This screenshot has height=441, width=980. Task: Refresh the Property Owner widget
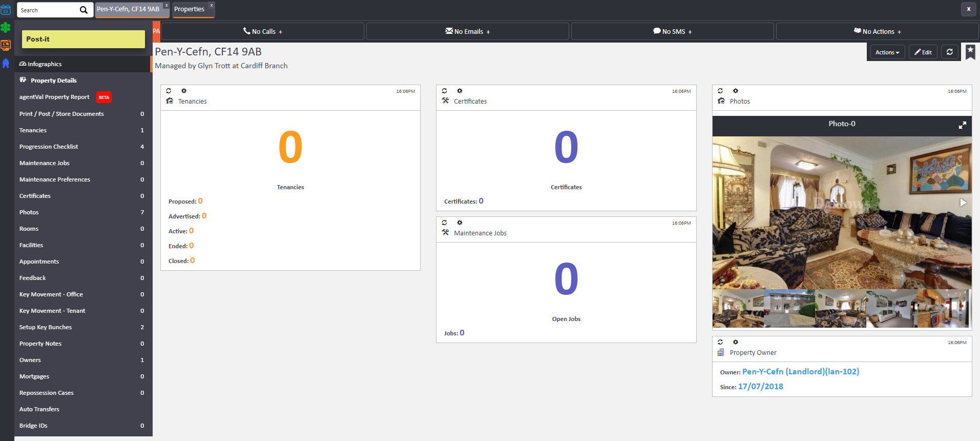[720, 342]
